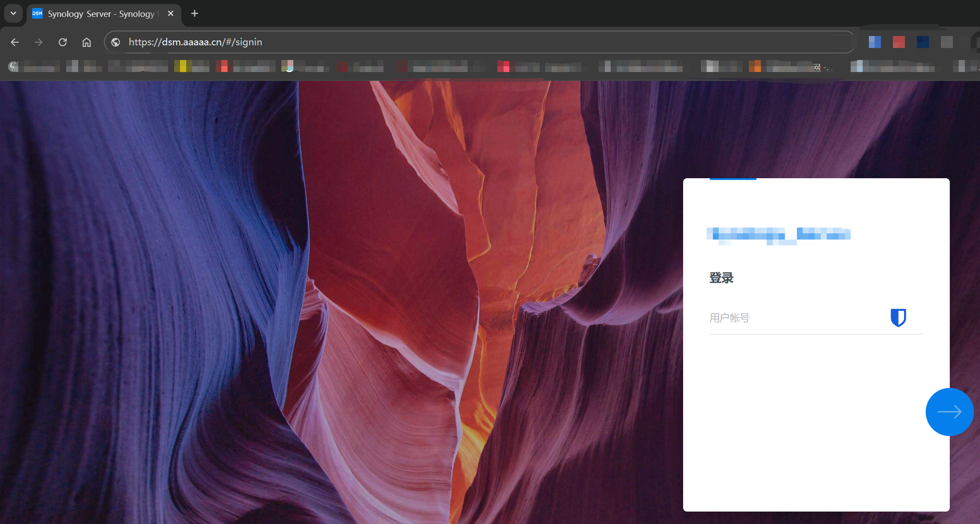Open the browser home page
980x524 pixels.
click(87, 42)
